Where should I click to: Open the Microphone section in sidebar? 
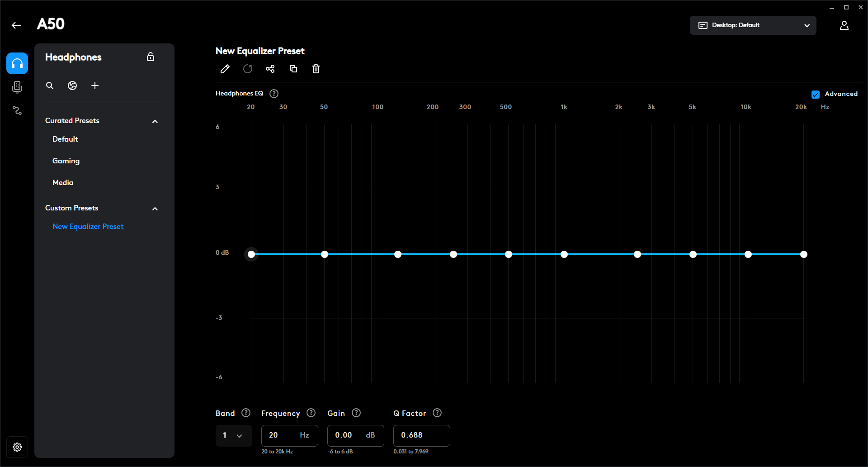pyautogui.click(x=17, y=87)
